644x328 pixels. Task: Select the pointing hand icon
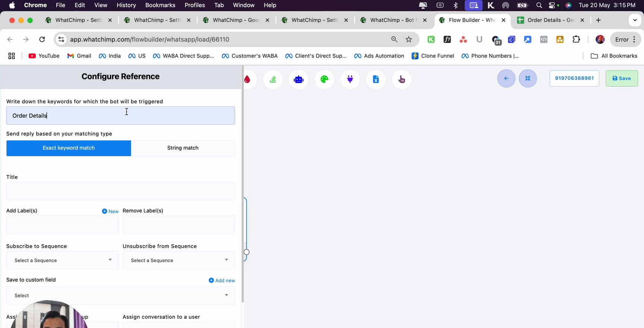[x=401, y=79]
